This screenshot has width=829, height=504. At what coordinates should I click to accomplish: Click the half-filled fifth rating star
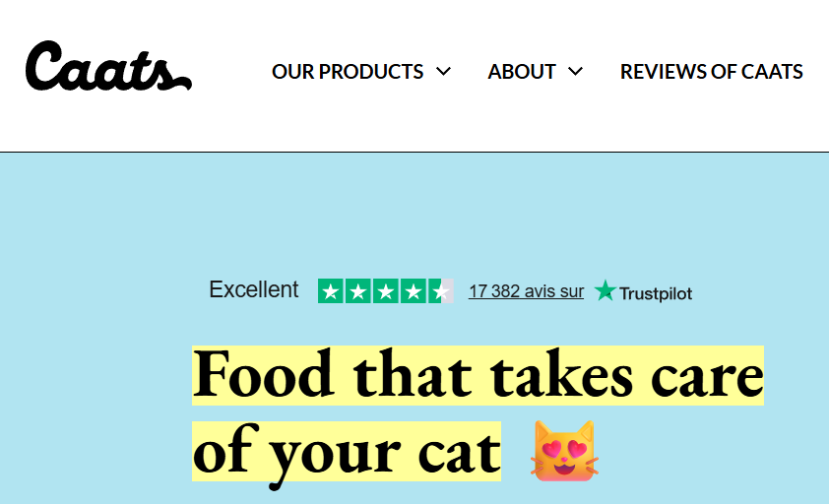tap(441, 291)
